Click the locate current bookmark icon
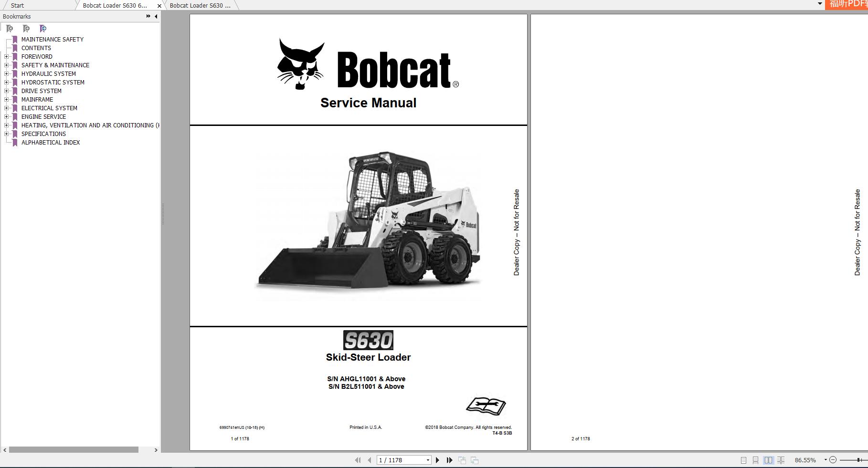The image size is (868, 468). (43, 29)
